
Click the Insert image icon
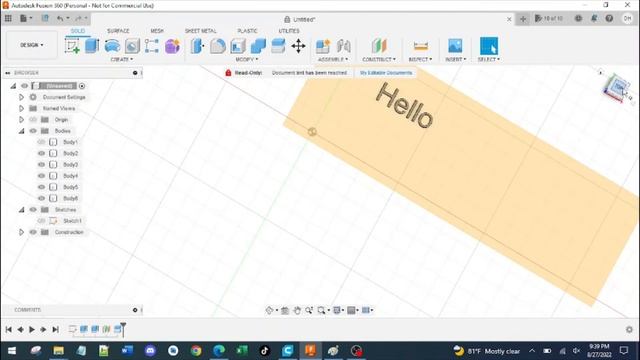(x=455, y=46)
